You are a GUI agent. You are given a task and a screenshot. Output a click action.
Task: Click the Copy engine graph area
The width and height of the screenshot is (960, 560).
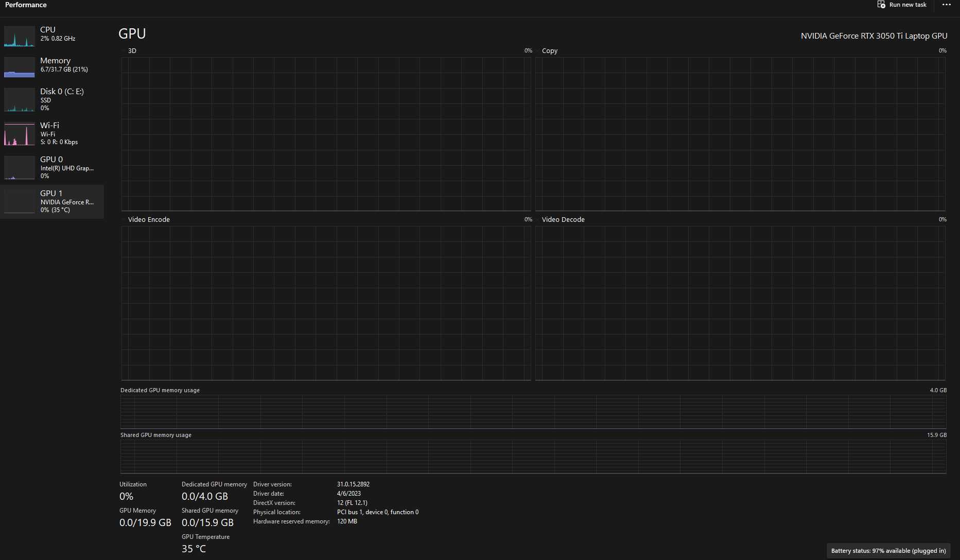point(740,134)
